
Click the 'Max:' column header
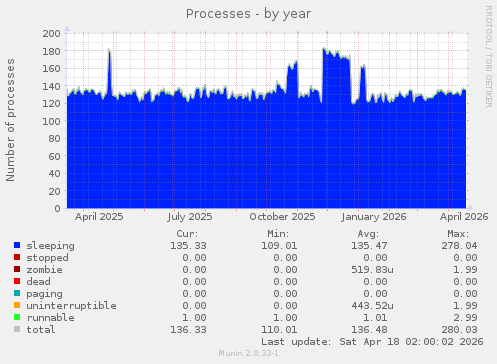click(458, 234)
